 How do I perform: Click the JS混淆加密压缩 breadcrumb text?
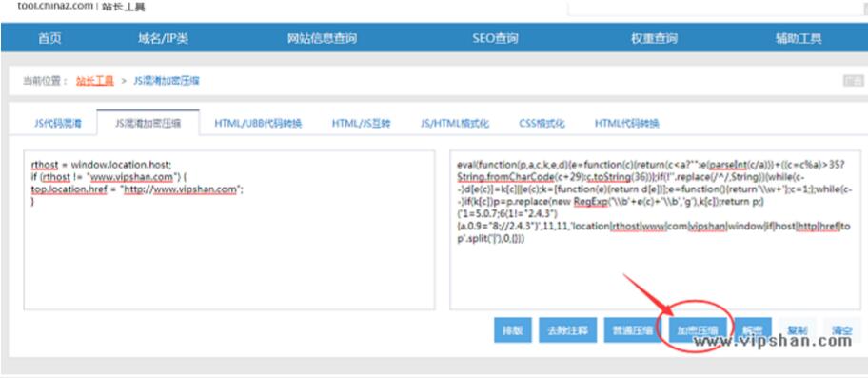pos(167,81)
